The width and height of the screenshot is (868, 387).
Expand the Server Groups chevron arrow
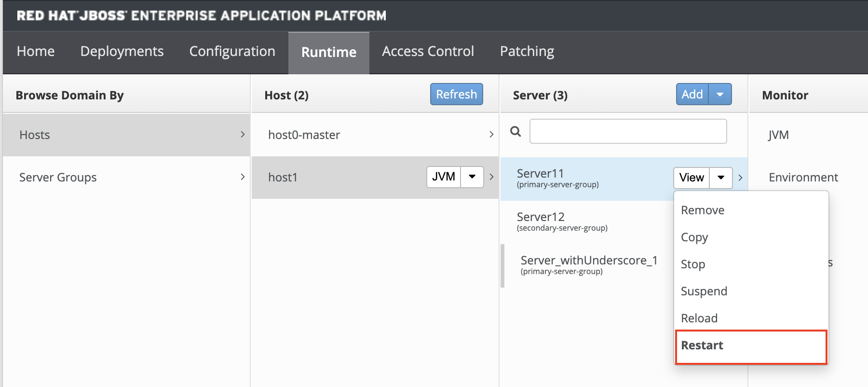243,177
